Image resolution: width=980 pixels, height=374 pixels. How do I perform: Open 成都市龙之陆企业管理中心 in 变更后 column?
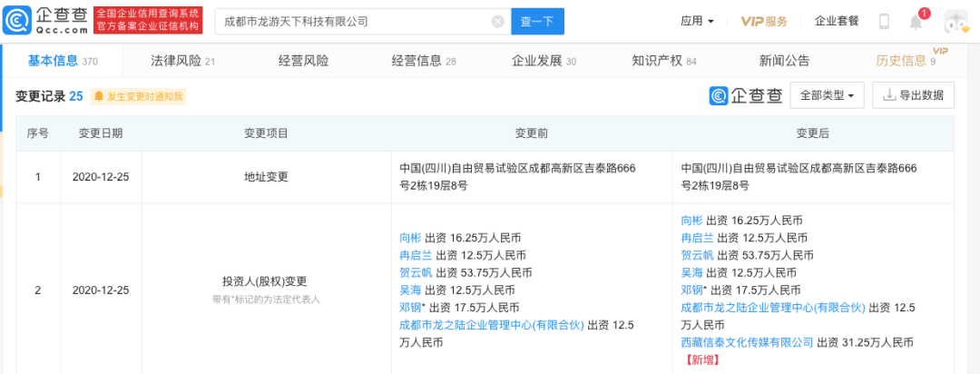click(x=772, y=308)
